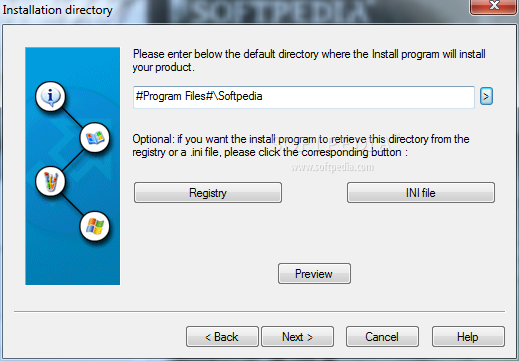Click the INI file button

pos(421,192)
